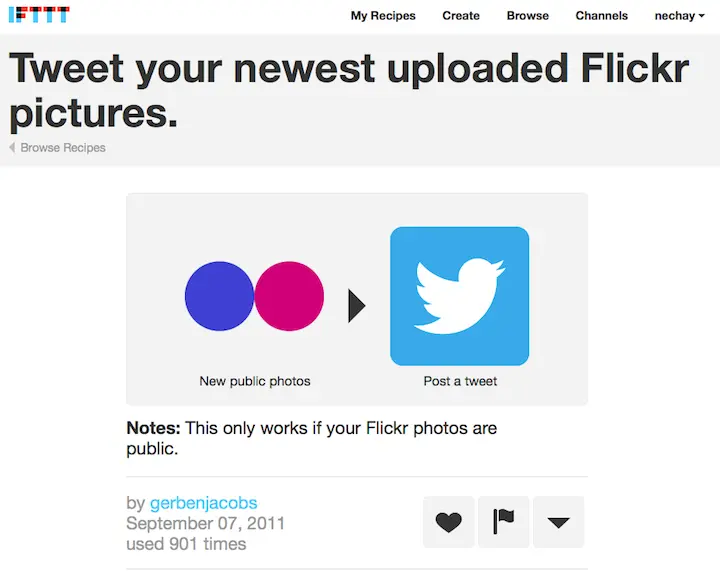Click the pink Flickr circle

click(x=289, y=296)
